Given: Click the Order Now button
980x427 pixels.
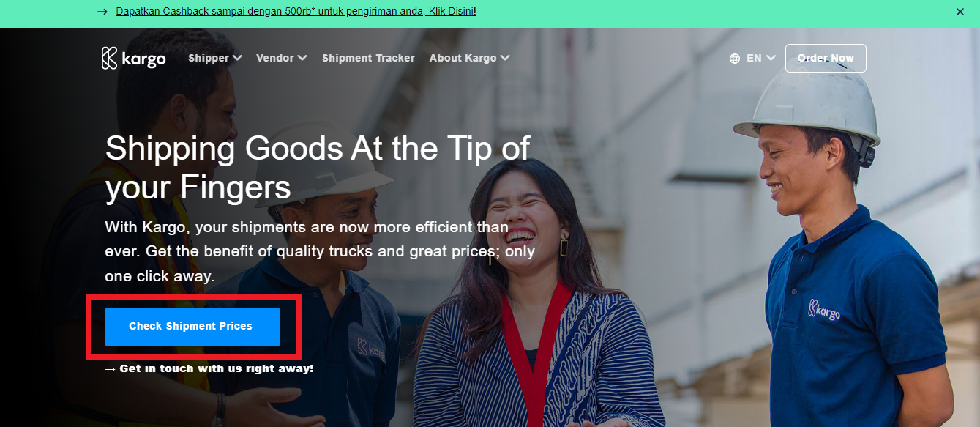Looking at the screenshot, I should [x=826, y=58].
